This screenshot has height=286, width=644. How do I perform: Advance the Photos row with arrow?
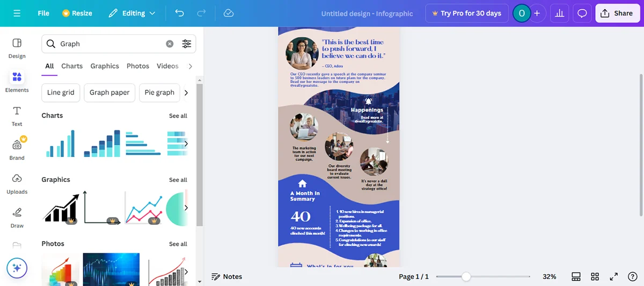click(x=186, y=272)
